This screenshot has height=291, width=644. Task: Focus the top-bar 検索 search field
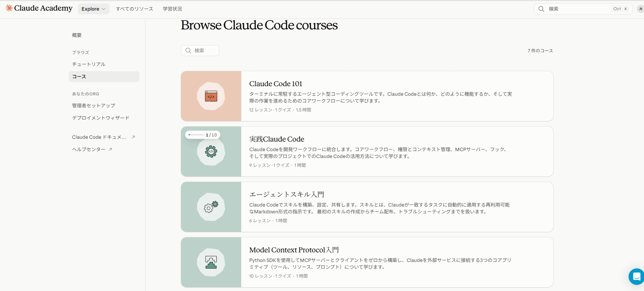[x=583, y=9]
